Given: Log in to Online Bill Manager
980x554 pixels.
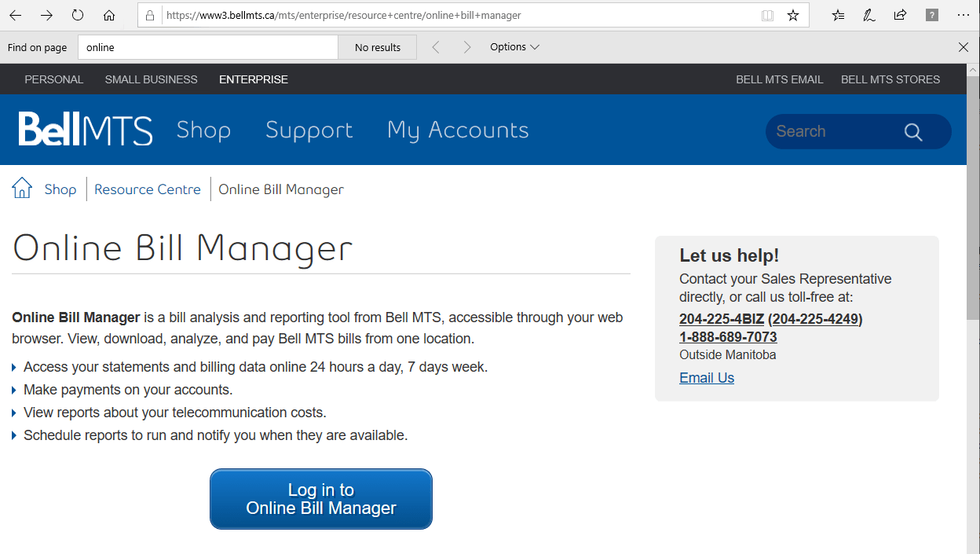Looking at the screenshot, I should (x=320, y=498).
